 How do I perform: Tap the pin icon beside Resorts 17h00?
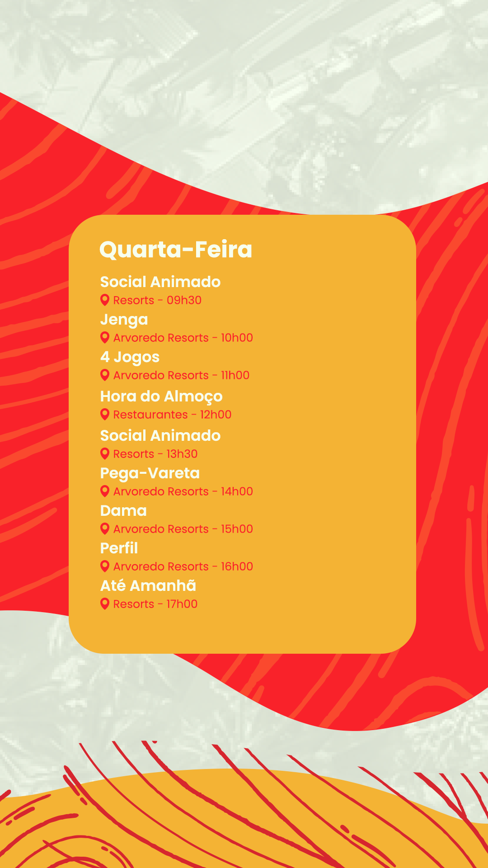105,604
